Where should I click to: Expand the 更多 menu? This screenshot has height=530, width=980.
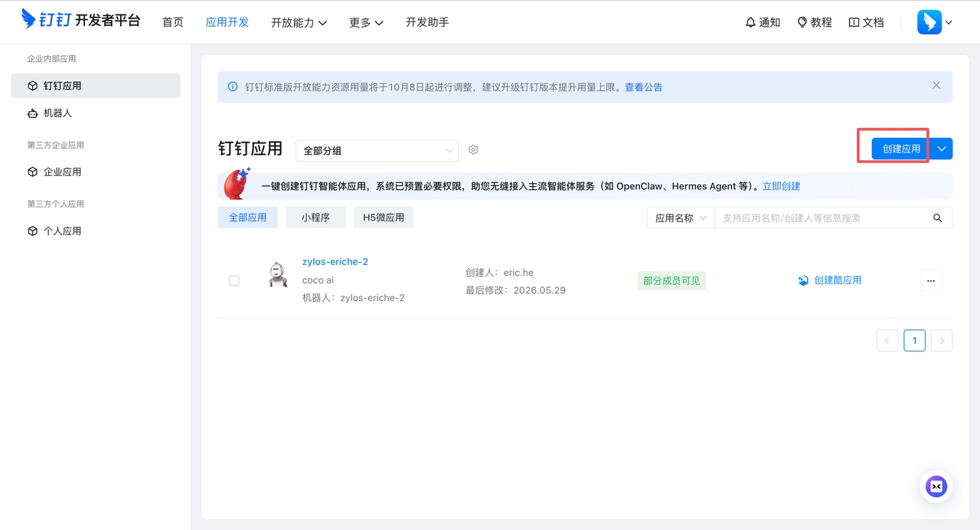tap(367, 23)
